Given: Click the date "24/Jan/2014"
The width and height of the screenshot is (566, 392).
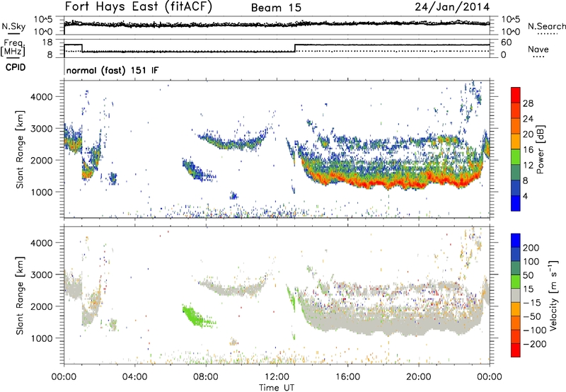Looking at the screenshot, I should coord(452,6).
